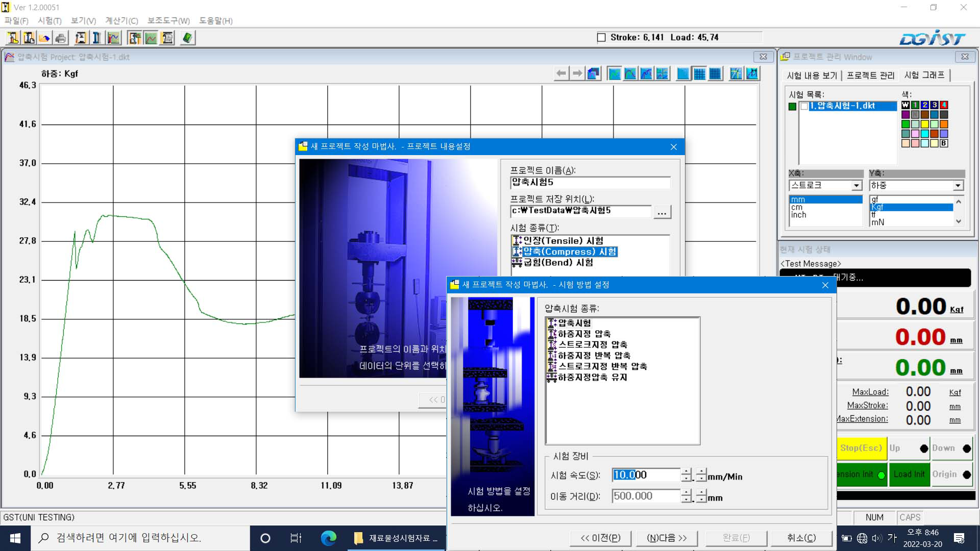The height and width of the screenshot is (551, 980).
Task: Click the printer icon in the main toolbar
Action: point(60,38)
